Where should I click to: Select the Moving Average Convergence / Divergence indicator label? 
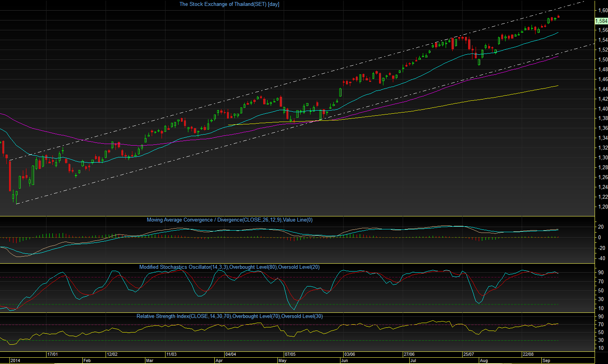coord(230,220)
